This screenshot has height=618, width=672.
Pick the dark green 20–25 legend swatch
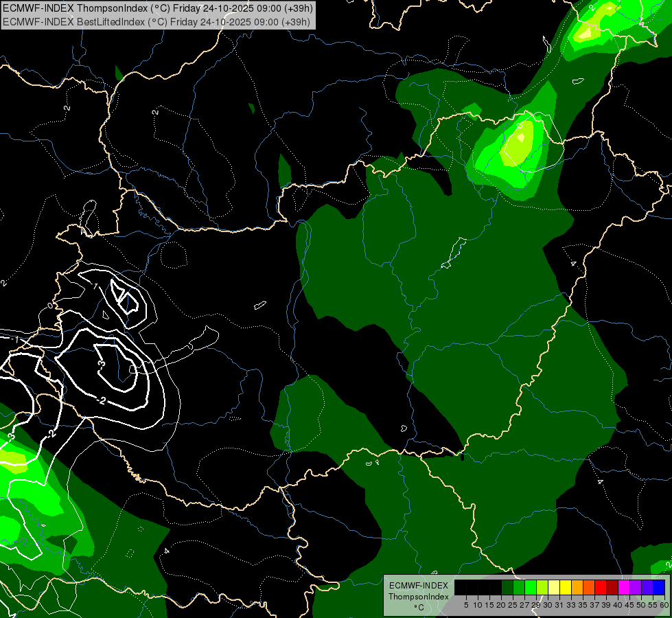[507, 587]
